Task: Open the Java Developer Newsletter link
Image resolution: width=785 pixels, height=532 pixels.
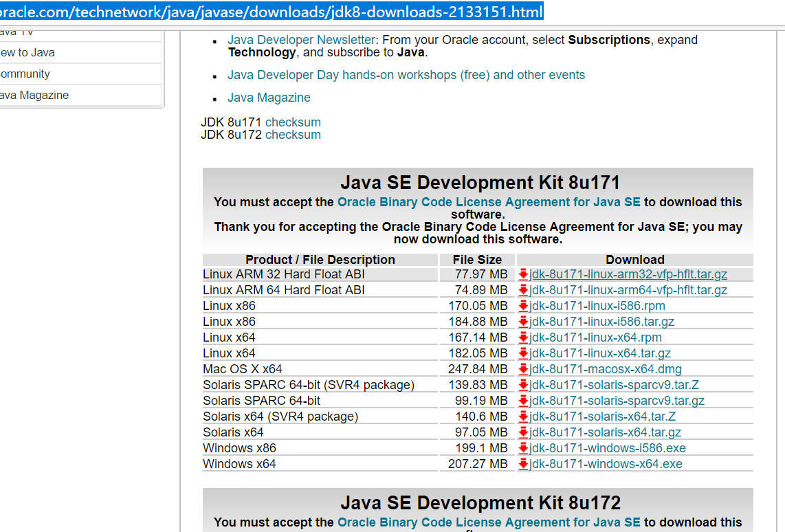Action: point(301,40)
